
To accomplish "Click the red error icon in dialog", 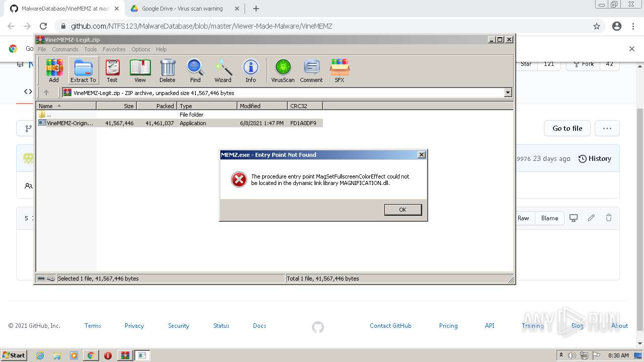I will pyautogui.click(x=238, y=179).
